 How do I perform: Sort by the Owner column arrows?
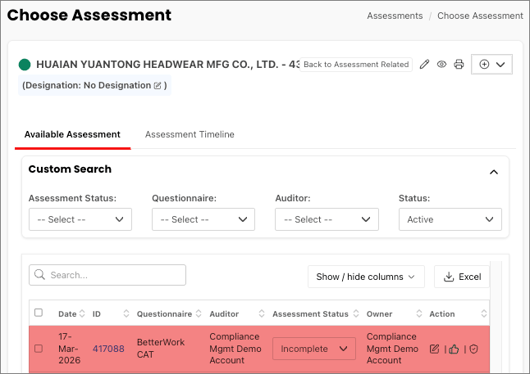coord(419,313)
